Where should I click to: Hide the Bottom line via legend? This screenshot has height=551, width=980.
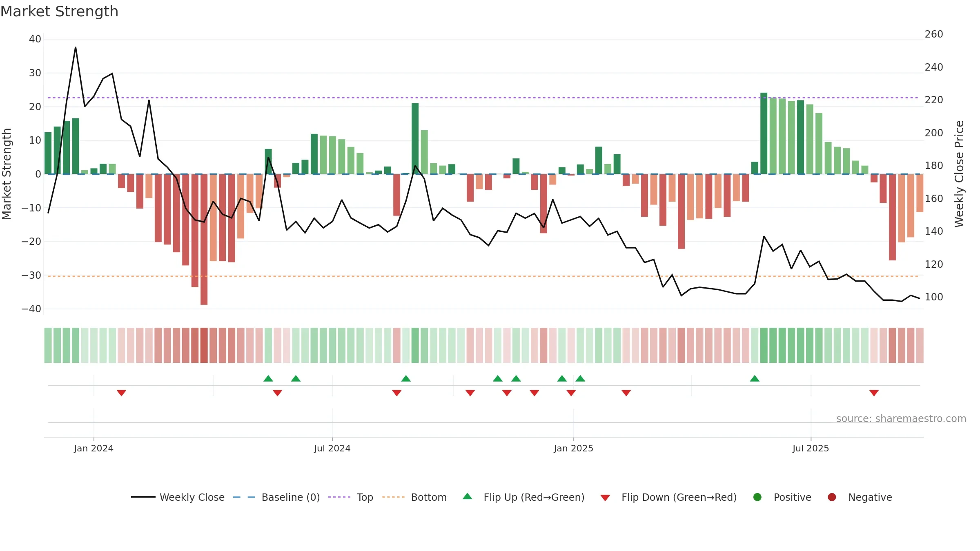coord(414,497)
